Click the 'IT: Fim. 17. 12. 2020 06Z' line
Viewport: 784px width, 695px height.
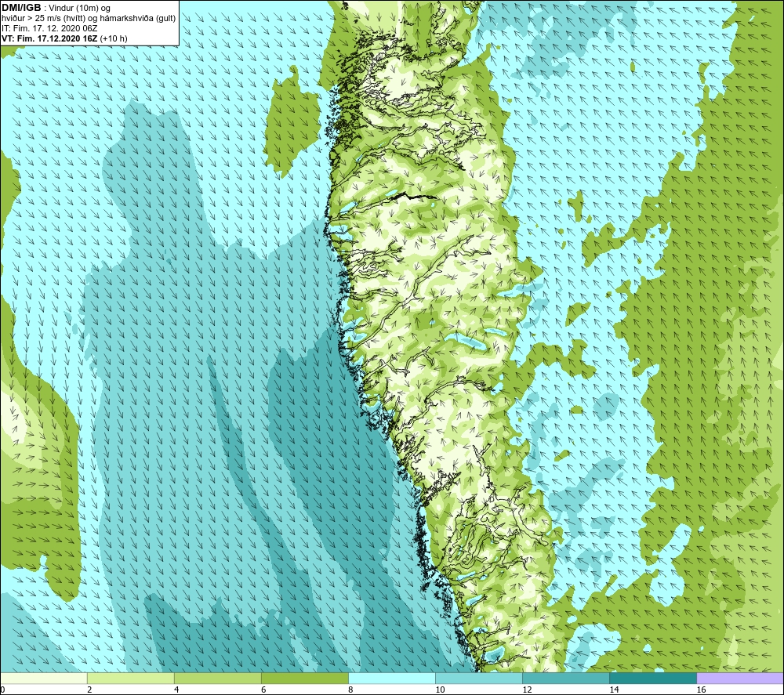click(49, 28)
